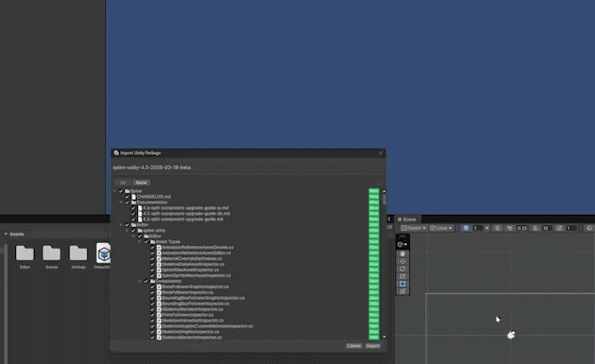Select the Transform tool in Scene toolbar

coord(403,291)
